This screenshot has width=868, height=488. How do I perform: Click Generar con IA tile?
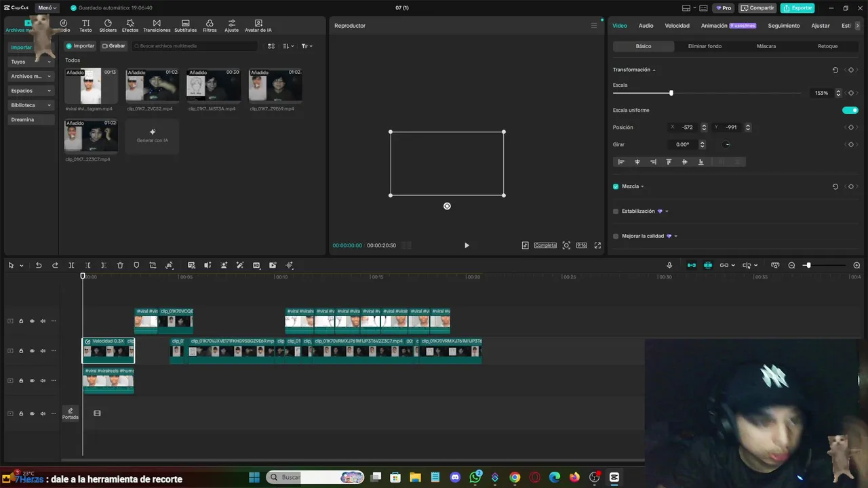click(152, 136)
